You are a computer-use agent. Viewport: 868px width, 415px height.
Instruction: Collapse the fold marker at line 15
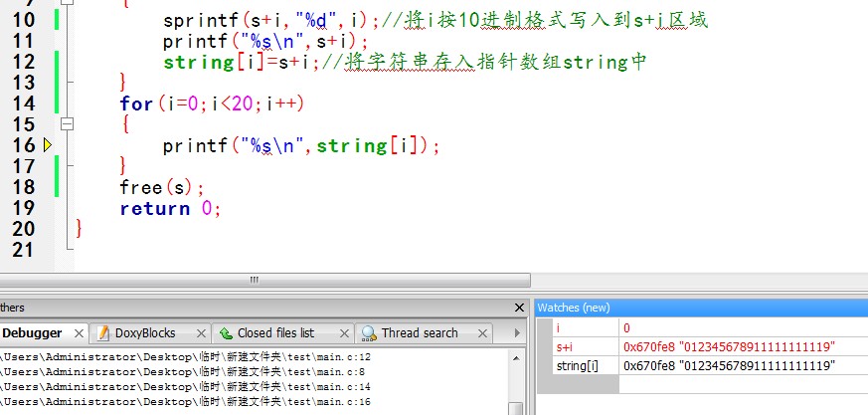(67, 124)
